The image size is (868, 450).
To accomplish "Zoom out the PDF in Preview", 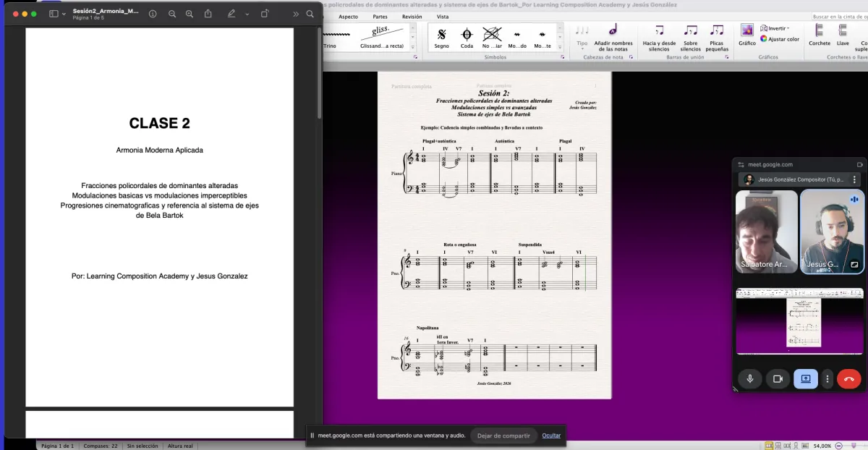I will (172, 14).
